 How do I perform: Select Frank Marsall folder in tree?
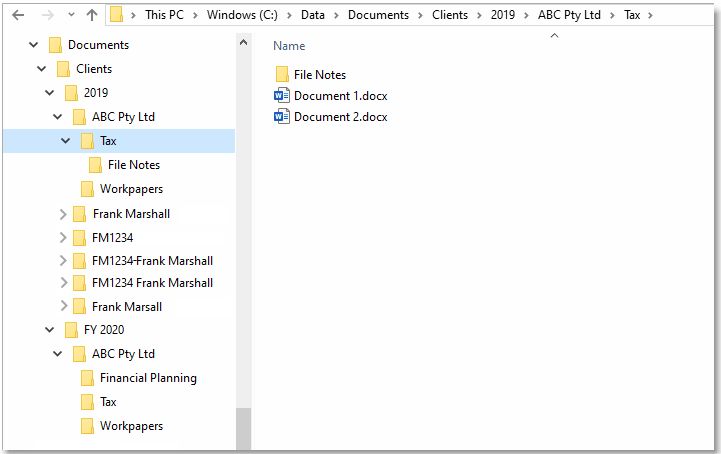(x=127, y=306)
